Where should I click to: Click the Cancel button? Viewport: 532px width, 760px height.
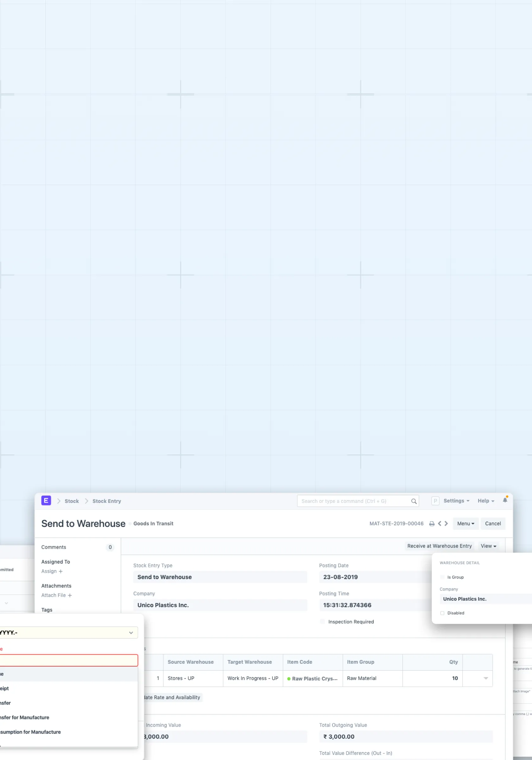tap(493, 524)
